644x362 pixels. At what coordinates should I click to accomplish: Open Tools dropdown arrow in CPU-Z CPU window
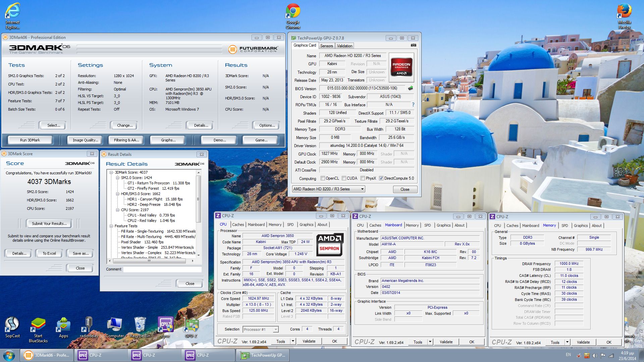[x=293, y=341]
